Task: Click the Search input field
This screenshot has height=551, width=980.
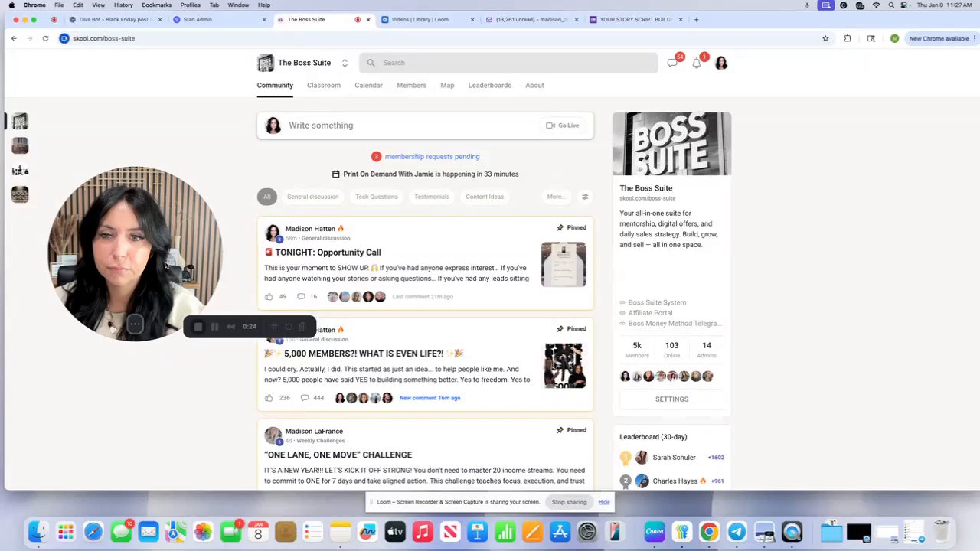Action: pyautogui.click(x=508, y=63)
